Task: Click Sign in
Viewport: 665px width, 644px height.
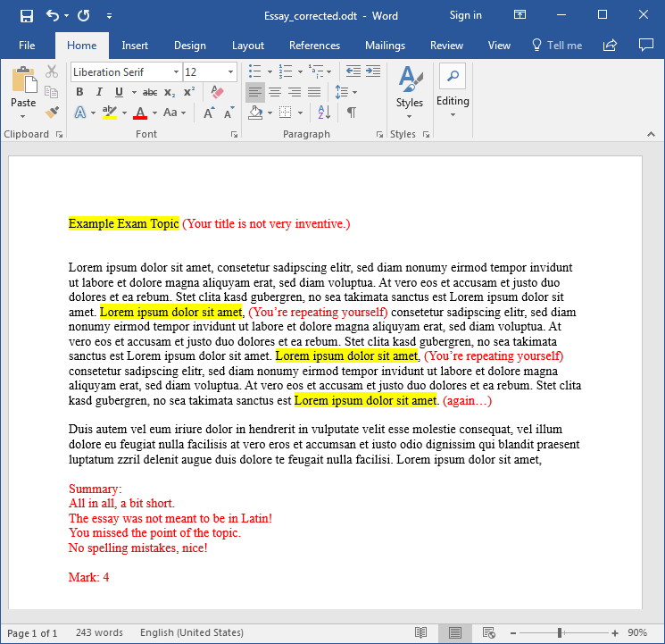Action: pos(465,16)
